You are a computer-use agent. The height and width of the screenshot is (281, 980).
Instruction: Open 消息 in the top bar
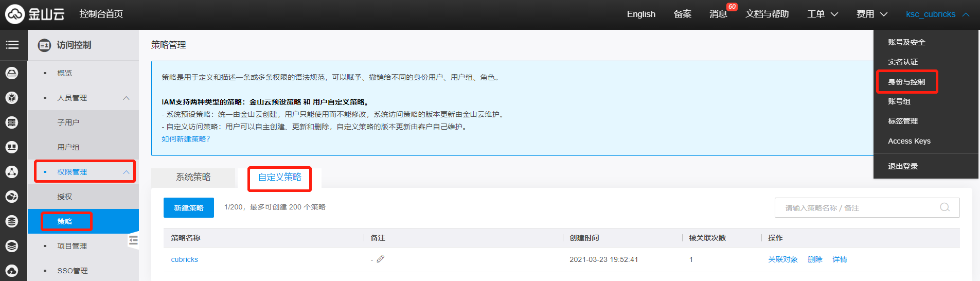tap(718, 14)
